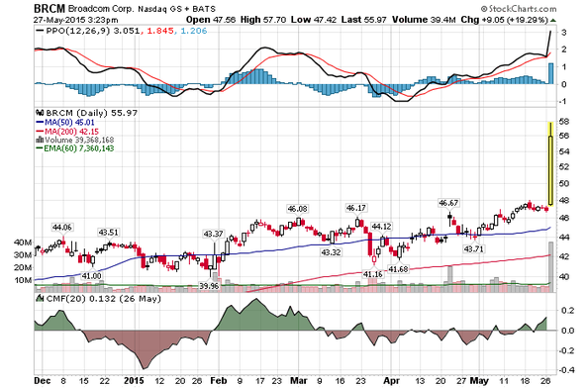588x388 pixels.
Task: Click the 27-May-2015 3:23pm timestamp
Action: [x=76, y=20]
